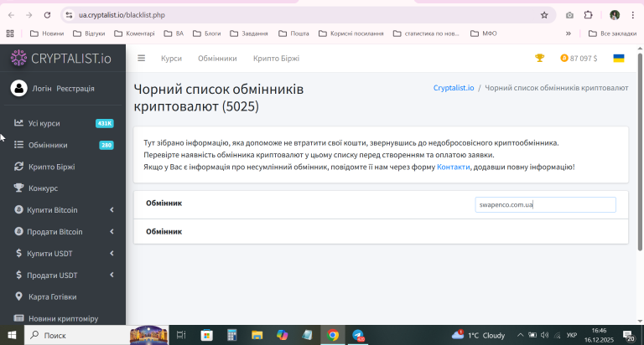Open Обмінники in the sidebar

click(48, 145)
